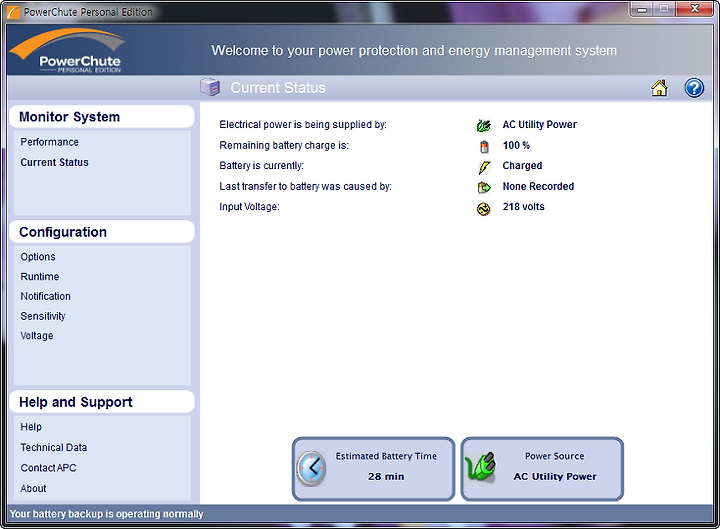Click 'Electrical power is being supplied by:' label
720x529 pixels.
pos(303,124)
